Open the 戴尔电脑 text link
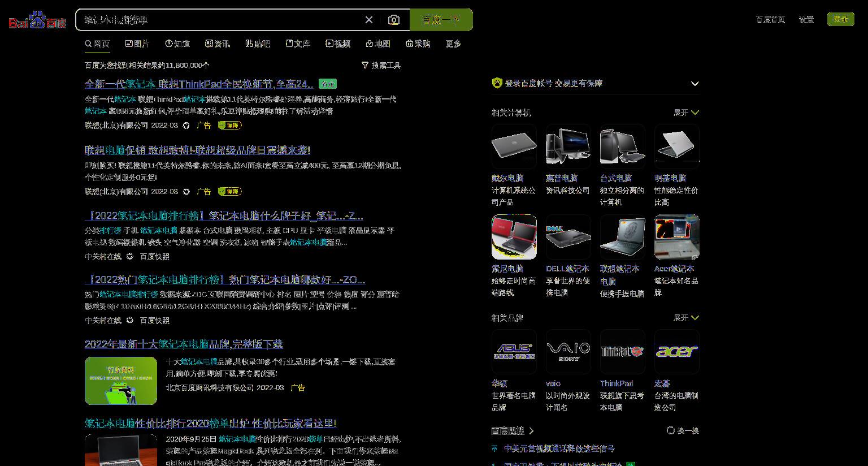 click(x=507, y=178)
